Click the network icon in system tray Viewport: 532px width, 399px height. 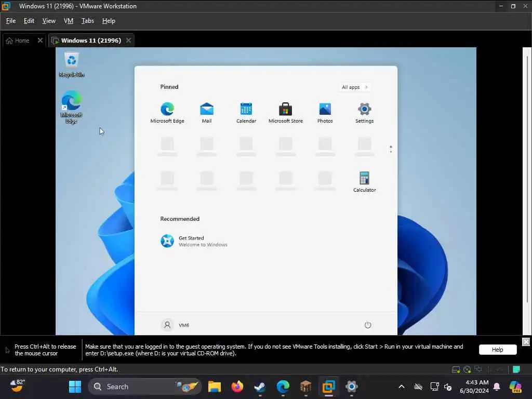point(434,387)
